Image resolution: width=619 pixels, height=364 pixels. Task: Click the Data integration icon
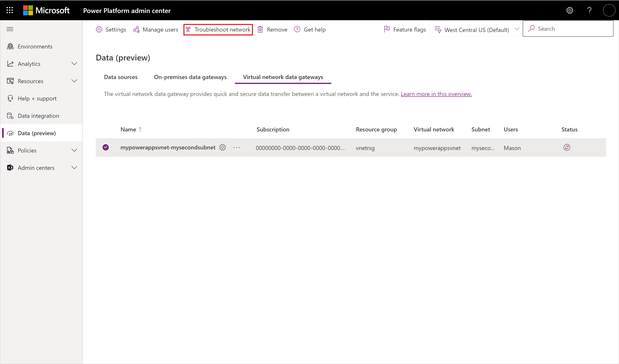(10, 116)
